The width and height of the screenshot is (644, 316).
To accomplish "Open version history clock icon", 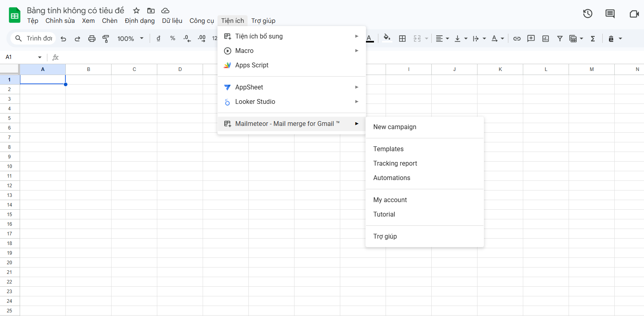I will pyautogui.click(x=587, y=14).
